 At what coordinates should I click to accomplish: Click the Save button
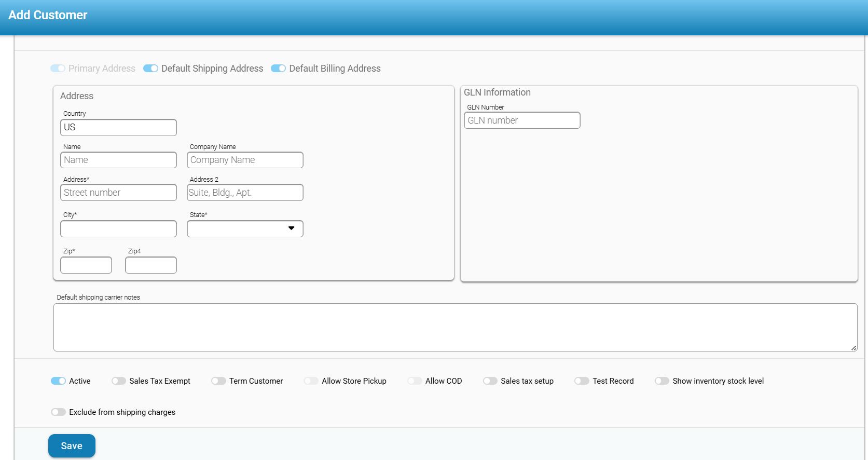(72, 446)
